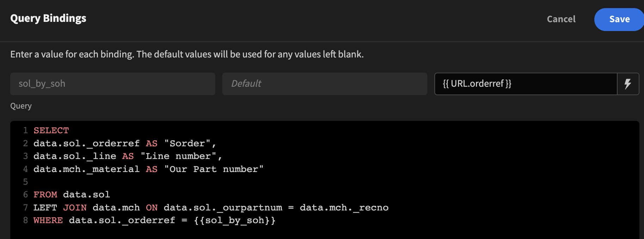Click data.mch._material on line 4
Image resolution: width=644 pixels, height=239 pixels.
[x=86, y=169]
